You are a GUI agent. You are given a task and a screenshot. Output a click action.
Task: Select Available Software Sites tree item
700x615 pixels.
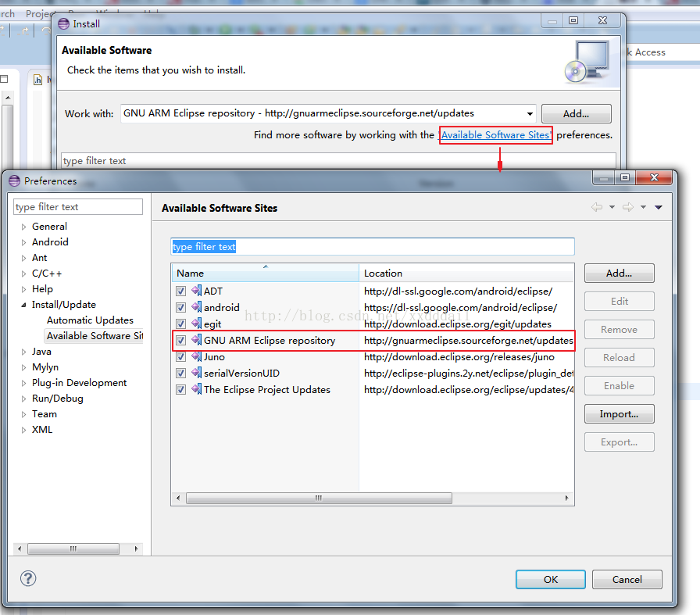point(95,336)
